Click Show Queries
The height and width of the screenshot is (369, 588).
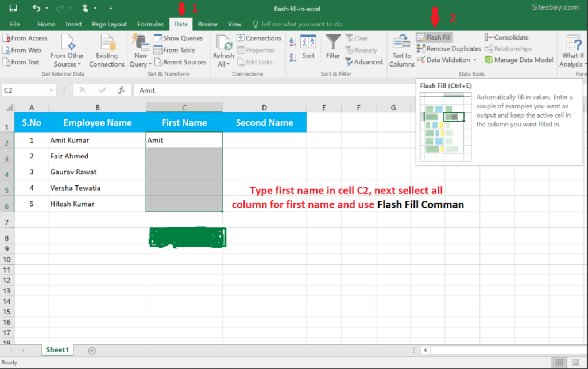[x=179, y=38]
